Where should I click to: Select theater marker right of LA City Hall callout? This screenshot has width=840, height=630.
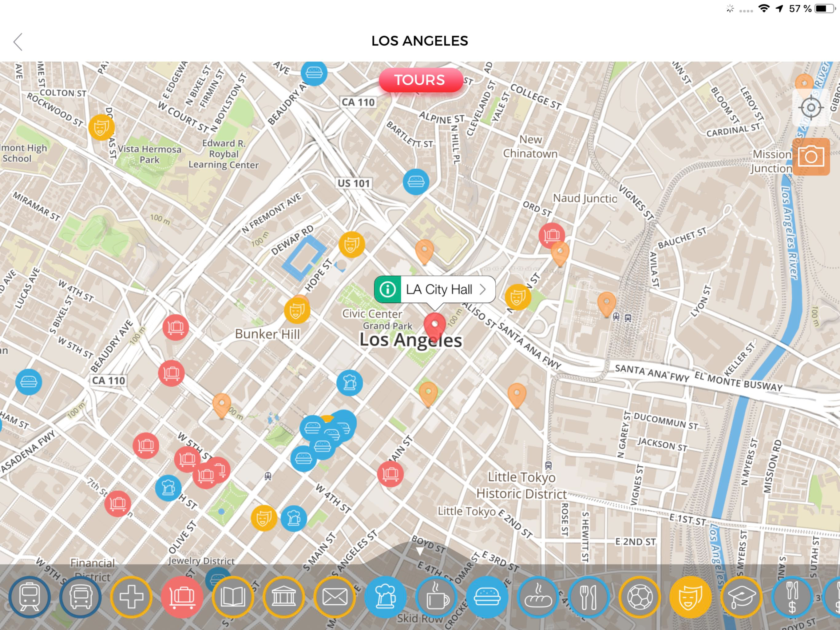518,297
